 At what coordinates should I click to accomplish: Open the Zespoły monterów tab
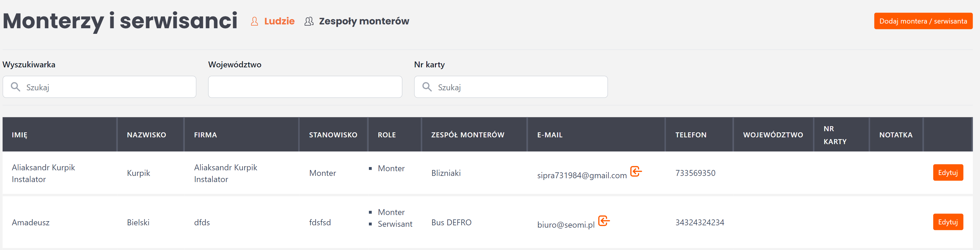pyautogui.click(x=364, y=21)
